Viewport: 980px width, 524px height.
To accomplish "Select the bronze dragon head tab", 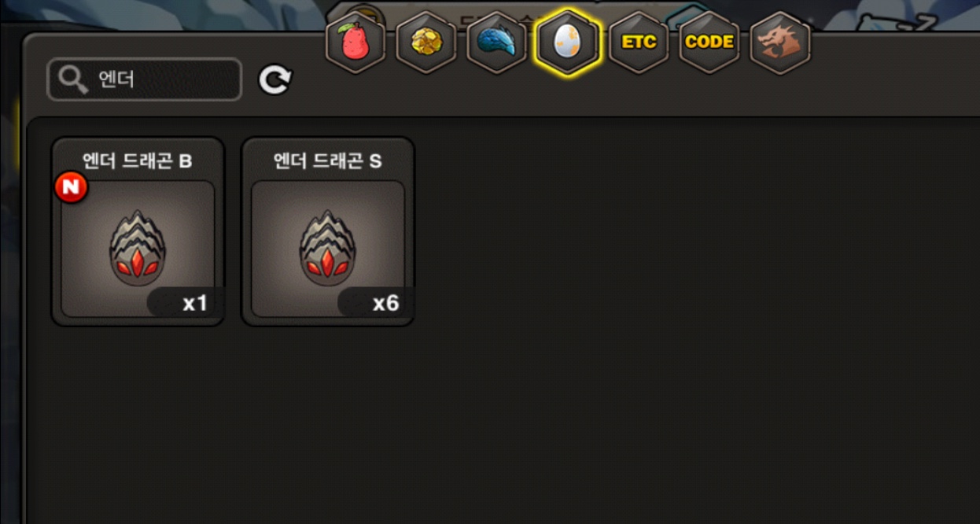I will (780, 42).
